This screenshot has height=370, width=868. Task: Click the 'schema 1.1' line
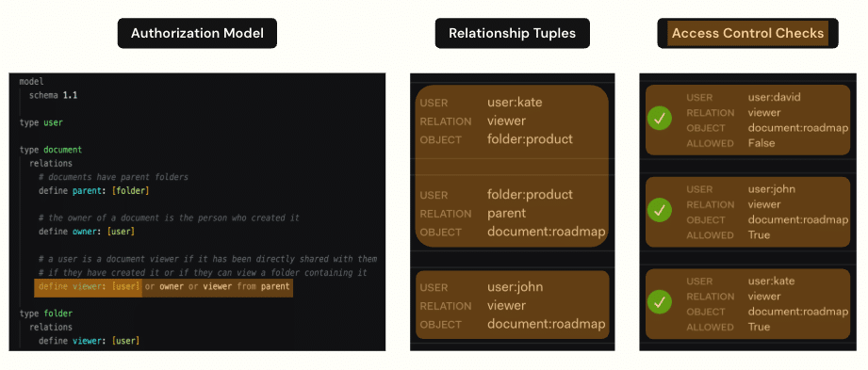(53, 95)
